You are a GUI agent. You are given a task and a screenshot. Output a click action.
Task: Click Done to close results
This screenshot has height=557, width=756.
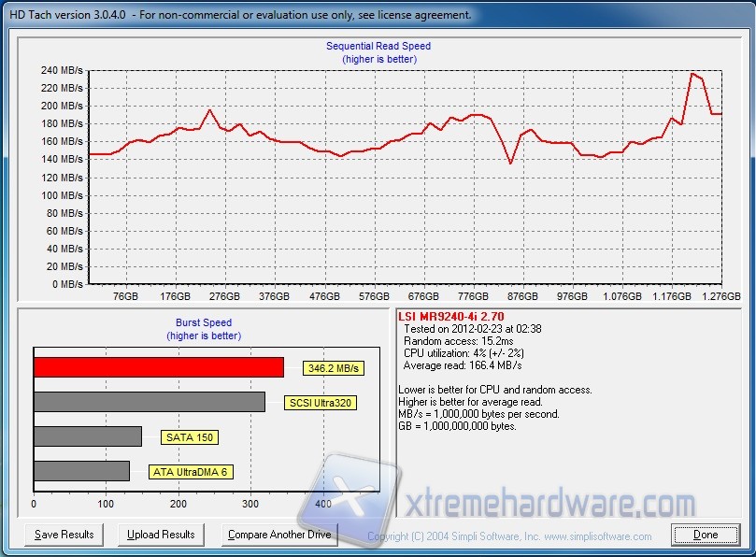click(x=706, y=535)
